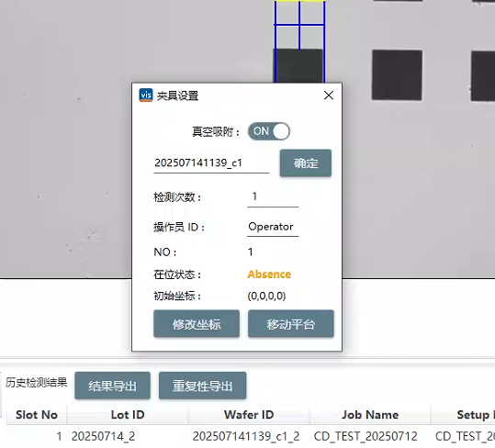Click the 移动平台 button
Screen dimensions: 495x448
(x=291, y=324)
